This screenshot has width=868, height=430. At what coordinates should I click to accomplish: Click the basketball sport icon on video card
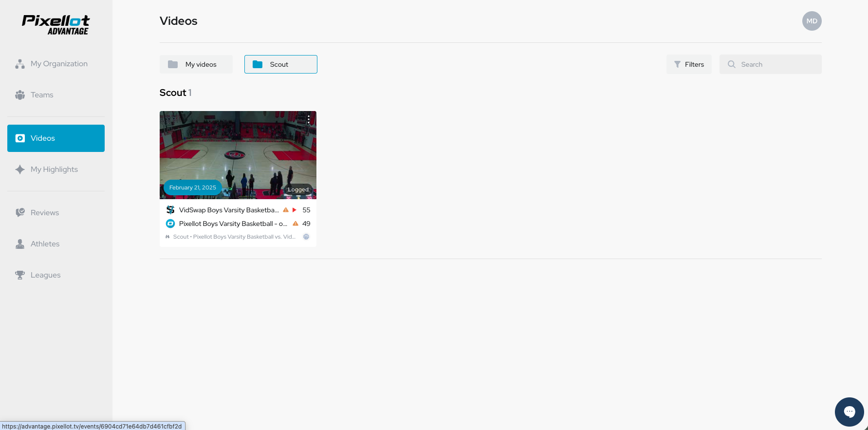click(306, 237)
